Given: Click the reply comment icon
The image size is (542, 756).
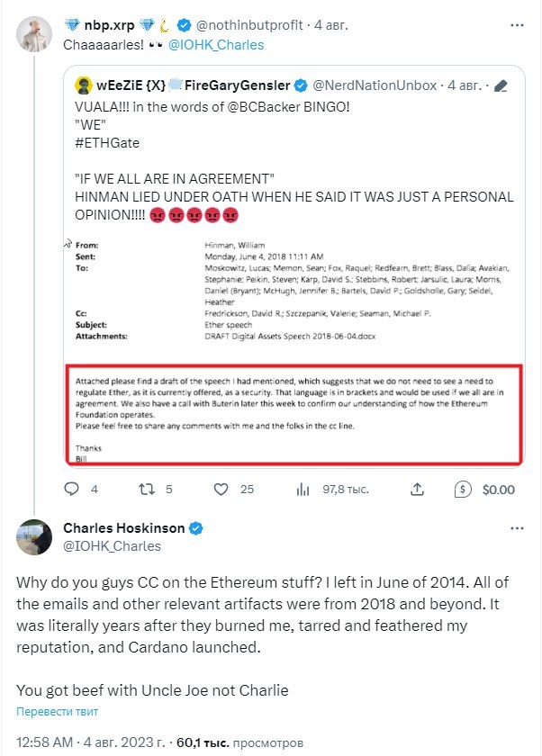Looking at the screenshot, I should [x=71, y=490].
